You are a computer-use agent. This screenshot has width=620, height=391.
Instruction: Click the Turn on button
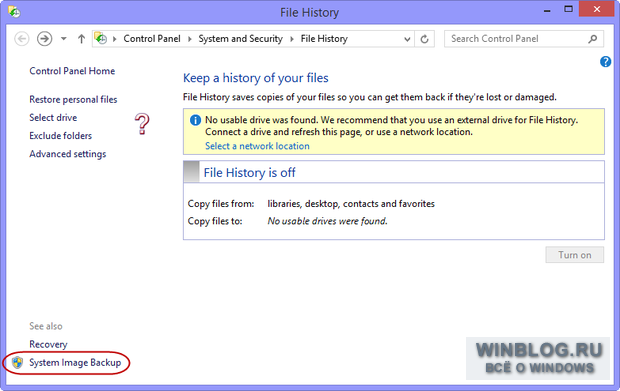tap(575, 255)
